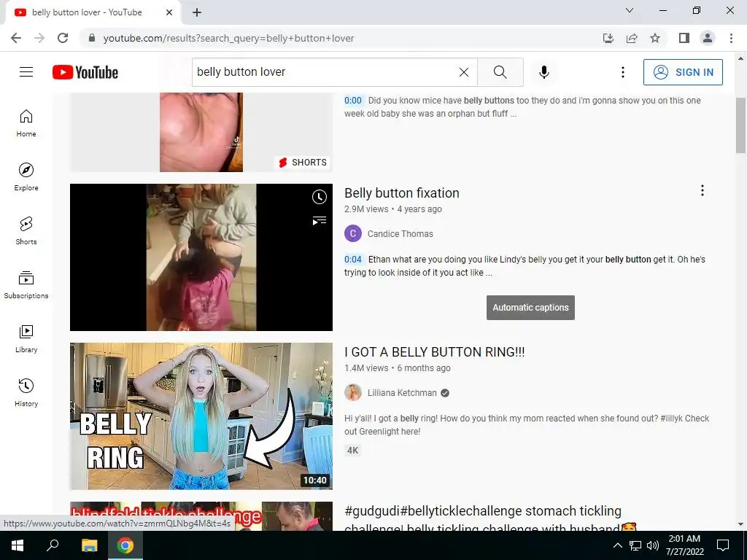Toggle the browser side panel

pos(684,38)
